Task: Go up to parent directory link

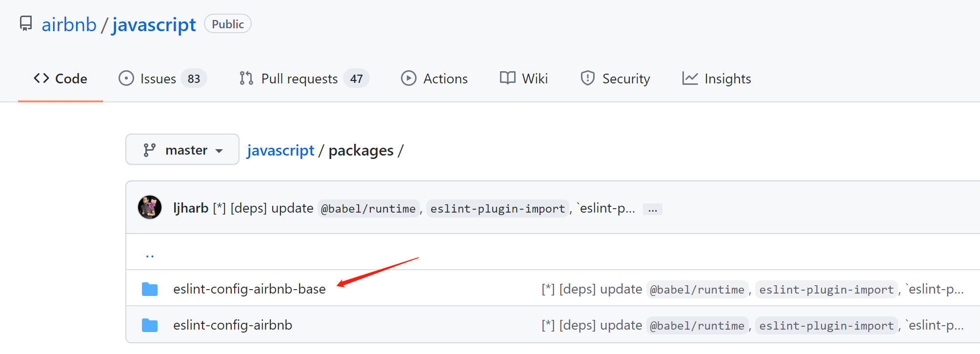Action: (x=150, y=254)
